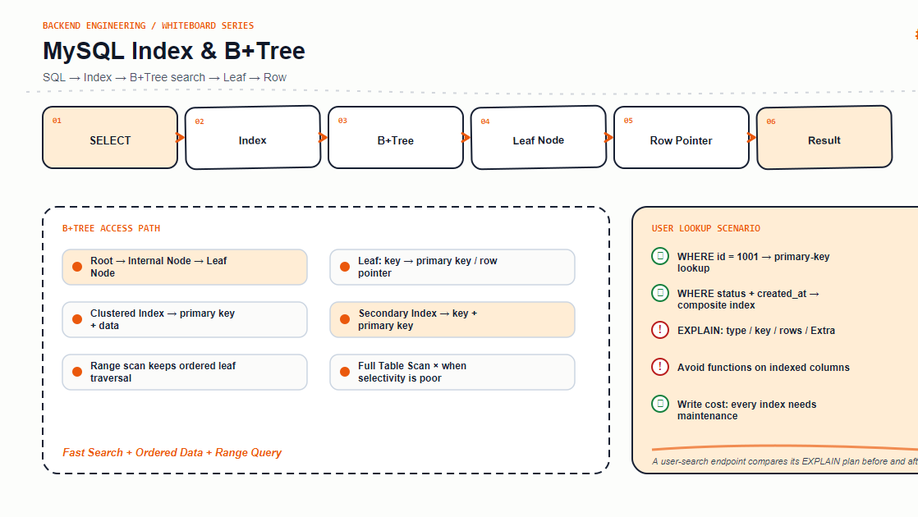Click the 'Root → Internal Node → Leaf Node' item
This screenshot has height=517, width=918.
[185, 267]
